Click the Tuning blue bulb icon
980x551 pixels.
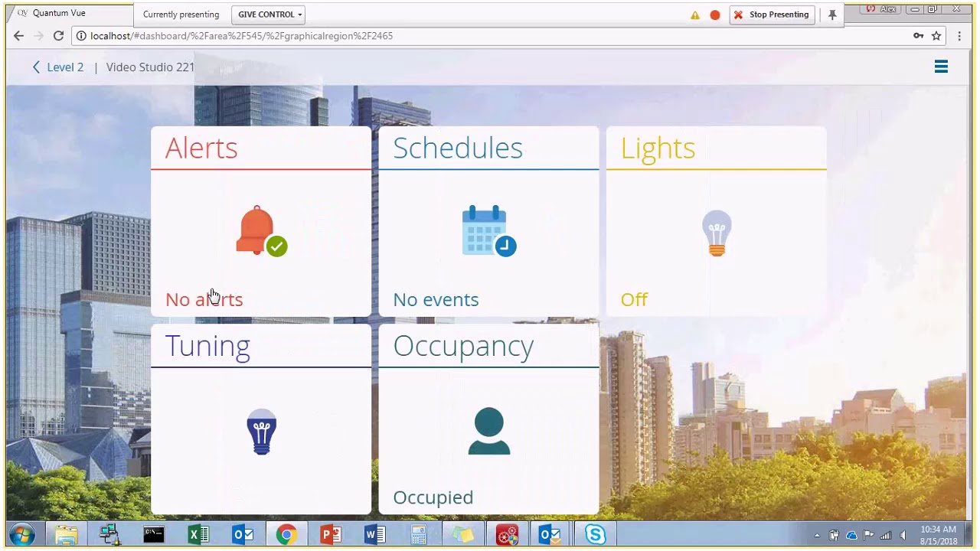pos(261,432)
